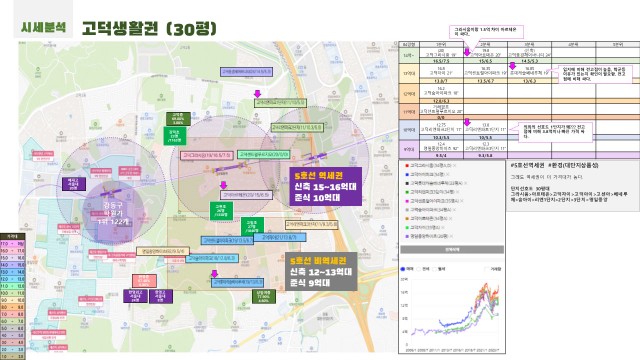Select the 매매 radio button above the chart
Screen dimensions: 640x360
403,269
